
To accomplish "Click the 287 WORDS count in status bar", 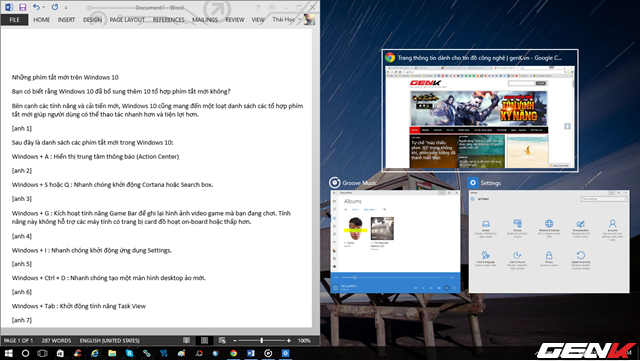I will click(56, 341).
